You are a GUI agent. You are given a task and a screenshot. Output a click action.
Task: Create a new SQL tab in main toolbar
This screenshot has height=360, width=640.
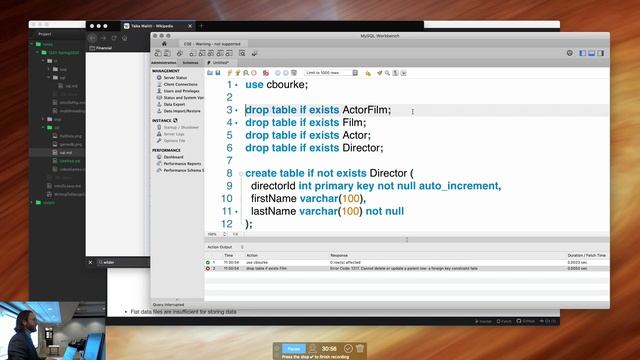[x=158, y=53]
